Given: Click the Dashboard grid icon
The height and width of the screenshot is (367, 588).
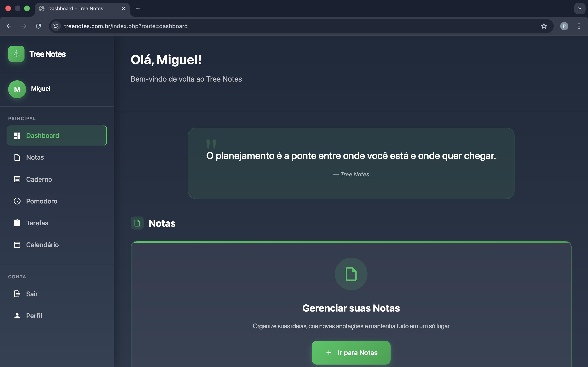Looking at the screenshot, I should (17, 135).
